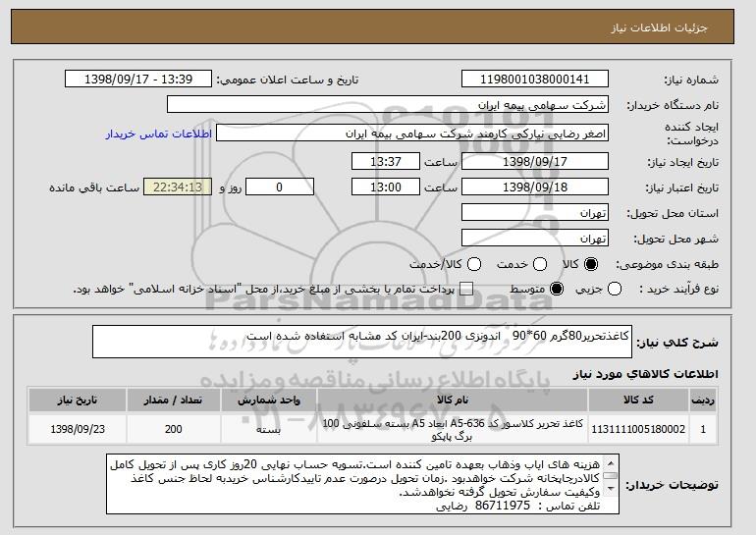Select the خدمت radio button
756x535 pixels.
540,264
